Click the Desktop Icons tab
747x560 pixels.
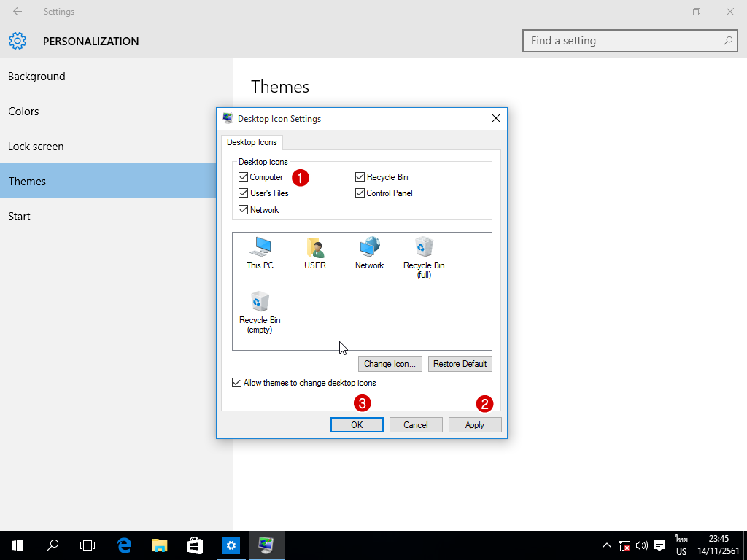pyautogui.click(x=252, y=142)
